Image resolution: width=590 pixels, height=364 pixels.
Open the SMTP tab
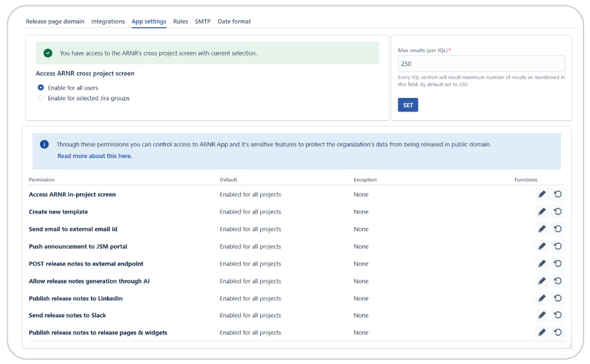click(202, 21)
